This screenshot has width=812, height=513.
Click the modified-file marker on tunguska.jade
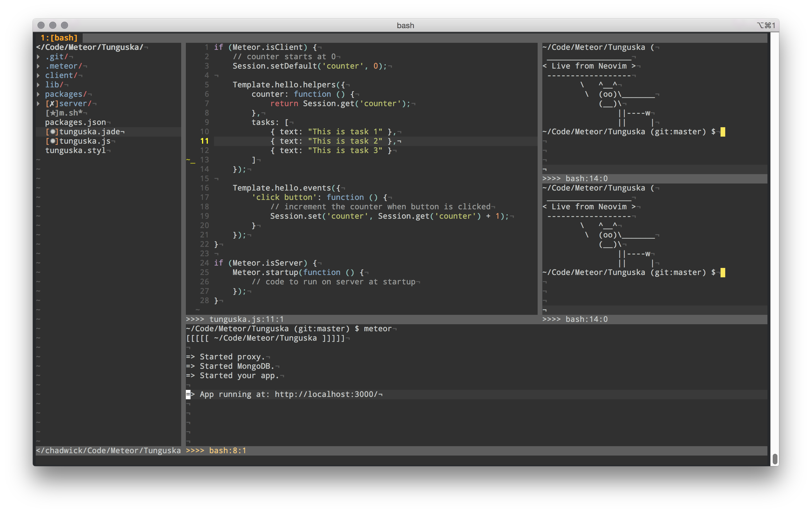coord(52,132)
